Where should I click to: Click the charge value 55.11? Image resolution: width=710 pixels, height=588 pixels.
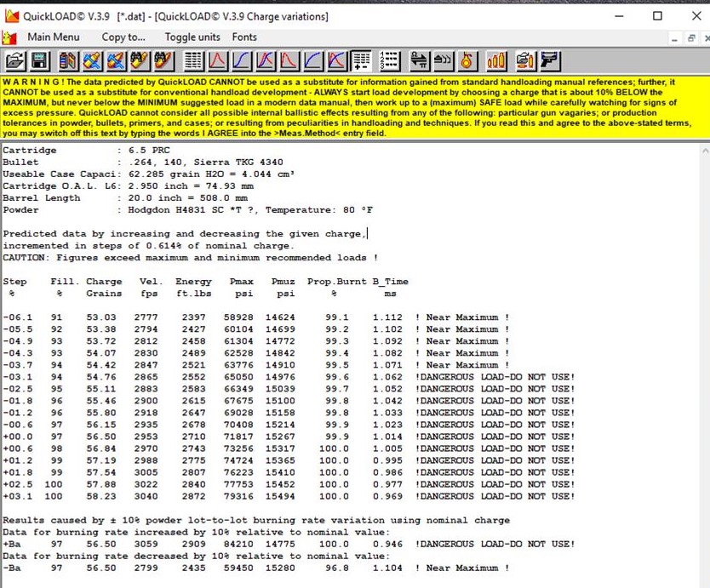pyautogui.click(x=101, y=389)
